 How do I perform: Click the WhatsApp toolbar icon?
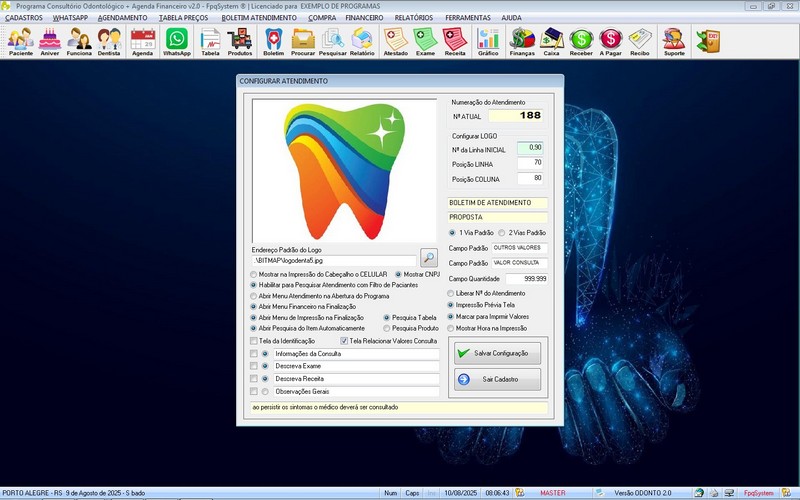pos(176,41)
